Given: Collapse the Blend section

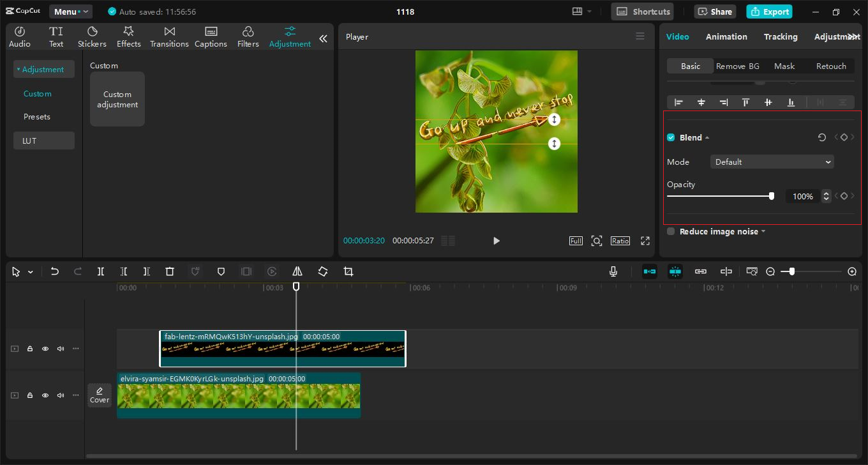Looking at the screenshot, I should [x=707, y=137].
